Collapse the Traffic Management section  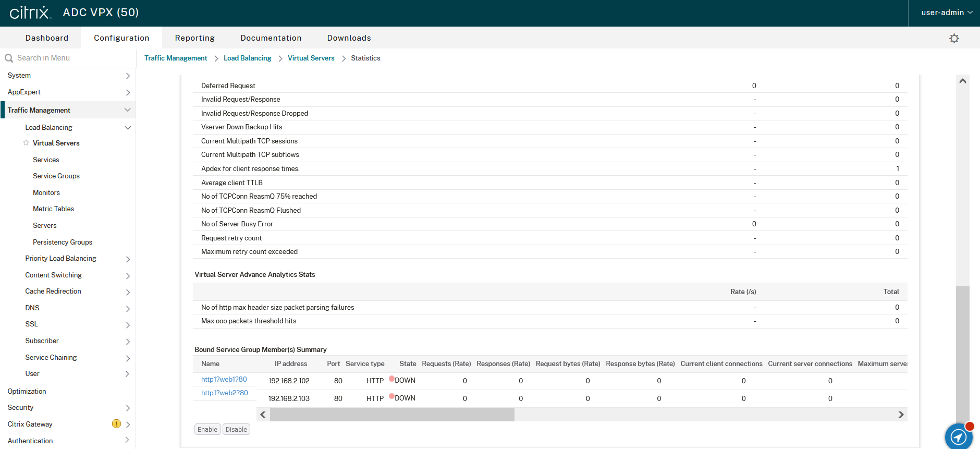127,110
